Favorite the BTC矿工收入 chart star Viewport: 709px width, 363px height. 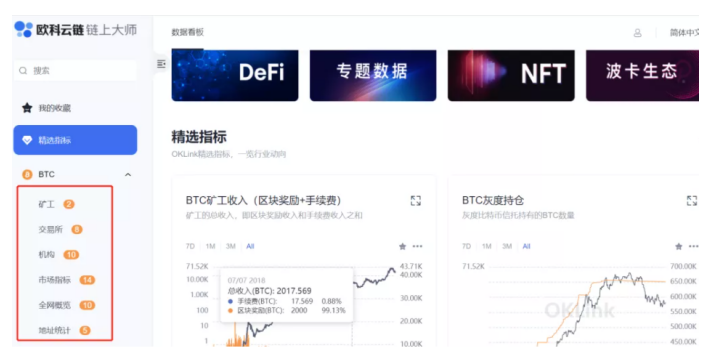(x=402, y=246)
